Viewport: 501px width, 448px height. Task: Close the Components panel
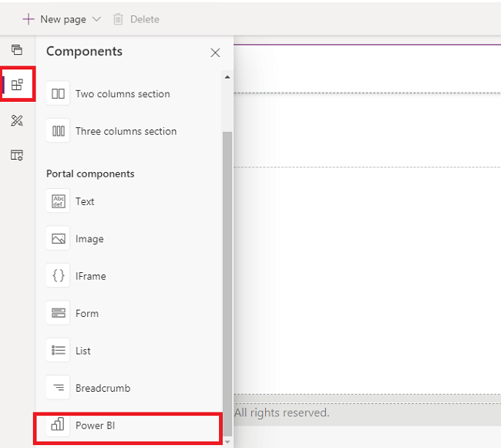point(215,52)
